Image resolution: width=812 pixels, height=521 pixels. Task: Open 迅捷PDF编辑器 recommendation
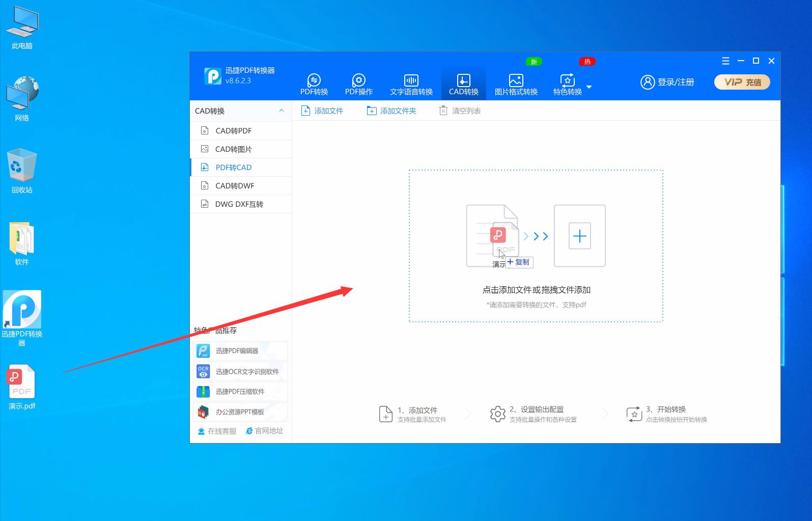click(x=241, y=351)
